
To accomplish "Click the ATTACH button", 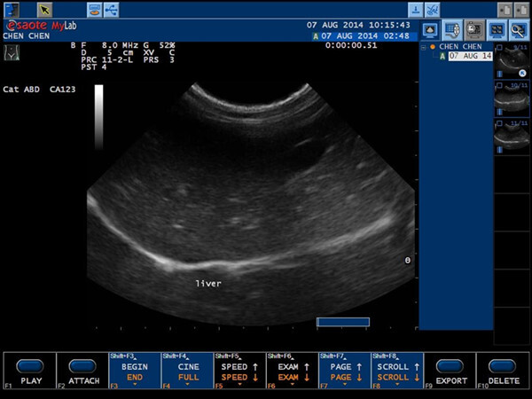I will [82, 372].
